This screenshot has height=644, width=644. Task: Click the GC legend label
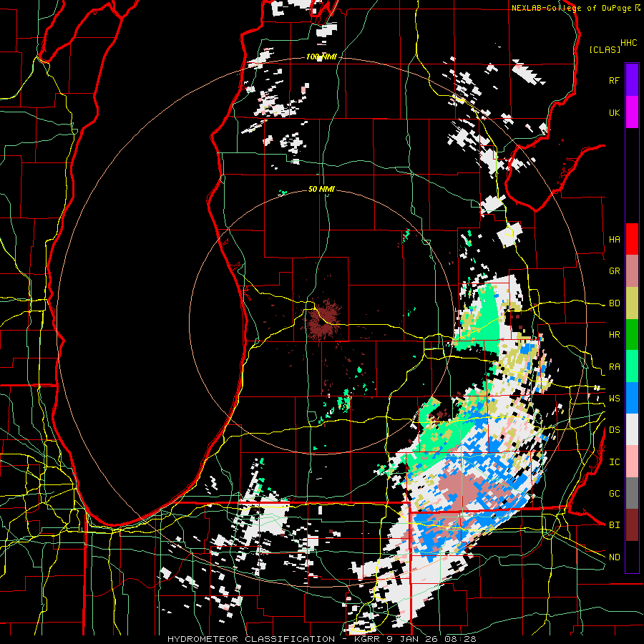(614, 494)
